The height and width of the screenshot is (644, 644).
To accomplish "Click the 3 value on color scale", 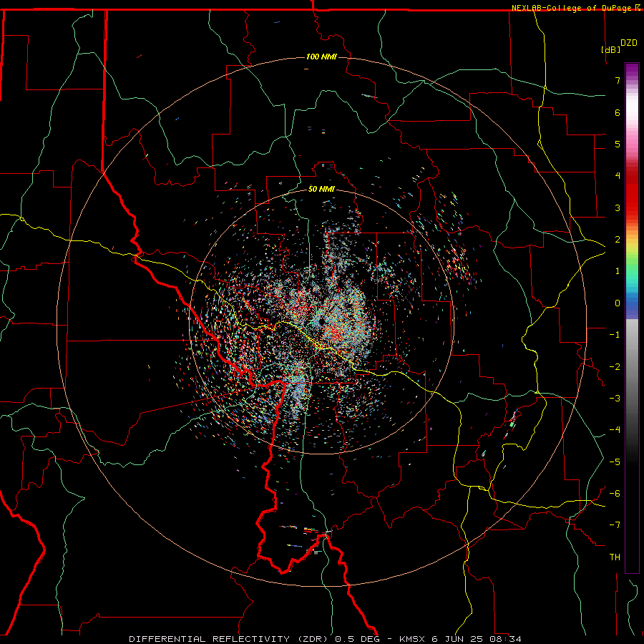I will 618,208.
